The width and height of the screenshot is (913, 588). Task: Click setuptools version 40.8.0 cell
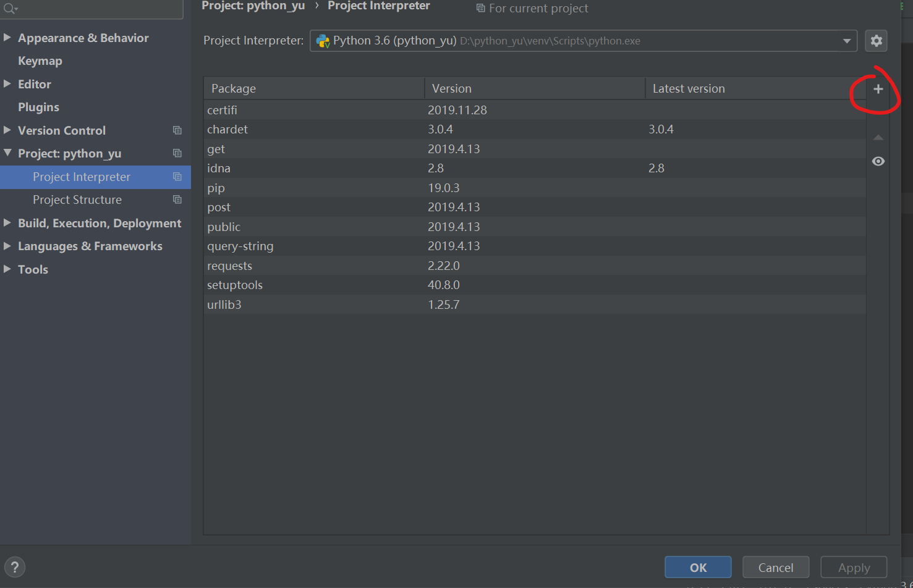pos(444,285)
